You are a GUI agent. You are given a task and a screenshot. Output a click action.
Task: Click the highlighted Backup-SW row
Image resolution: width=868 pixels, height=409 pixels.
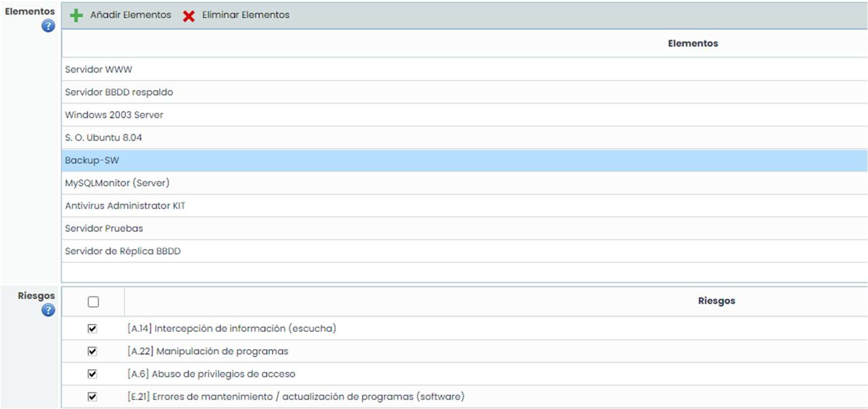pos(92,160)
